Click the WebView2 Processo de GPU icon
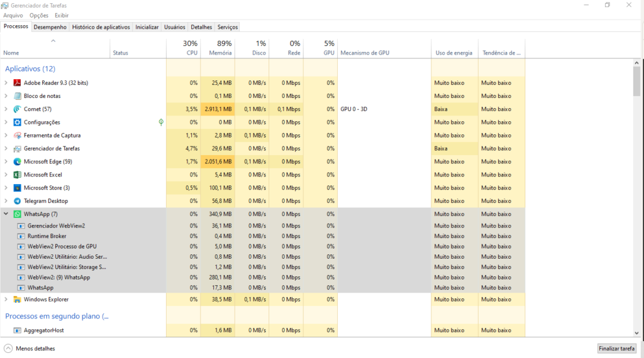The image size is (644, 358). [21, 246]
